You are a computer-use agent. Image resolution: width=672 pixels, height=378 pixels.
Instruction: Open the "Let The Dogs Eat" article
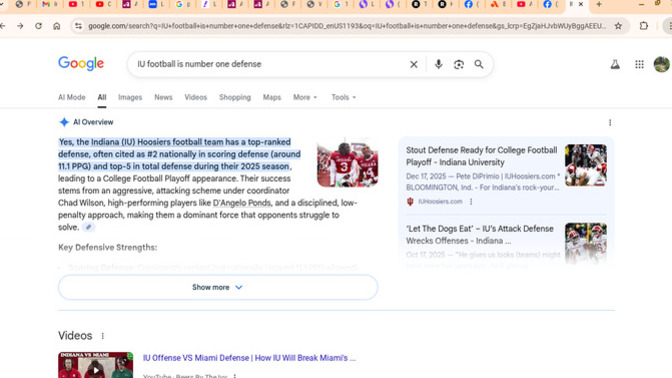pyautogui.click(x=480, y=234)
